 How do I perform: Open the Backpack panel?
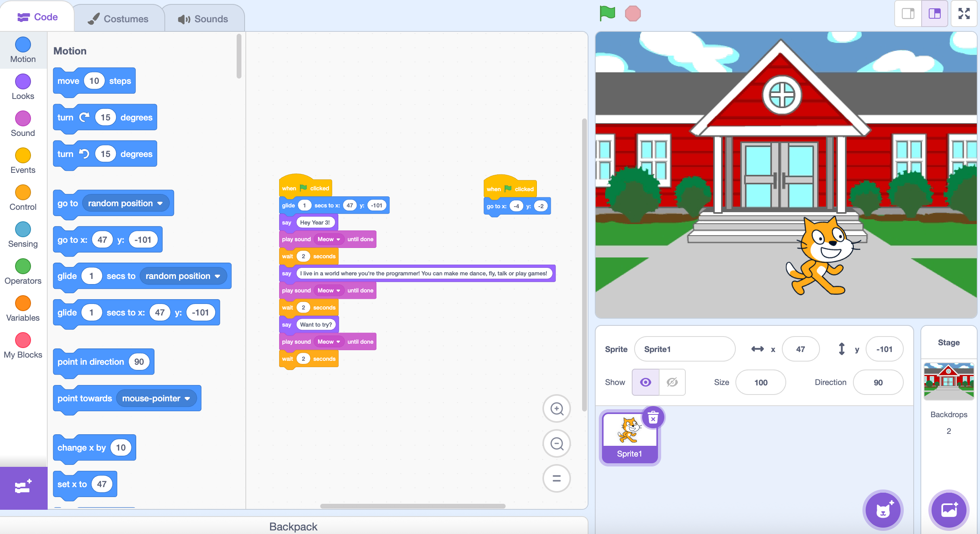pyautogui.click(x=293, y=526)
